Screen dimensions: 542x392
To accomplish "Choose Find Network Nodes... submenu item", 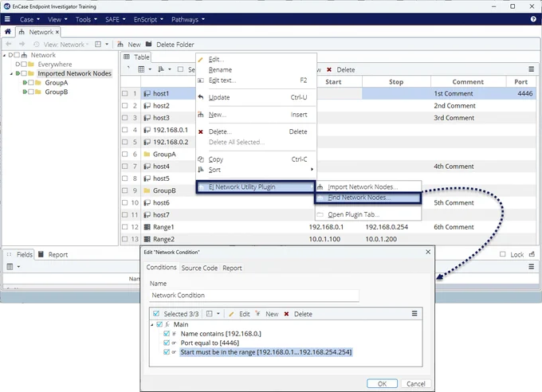I will click(x=367, y=198).
